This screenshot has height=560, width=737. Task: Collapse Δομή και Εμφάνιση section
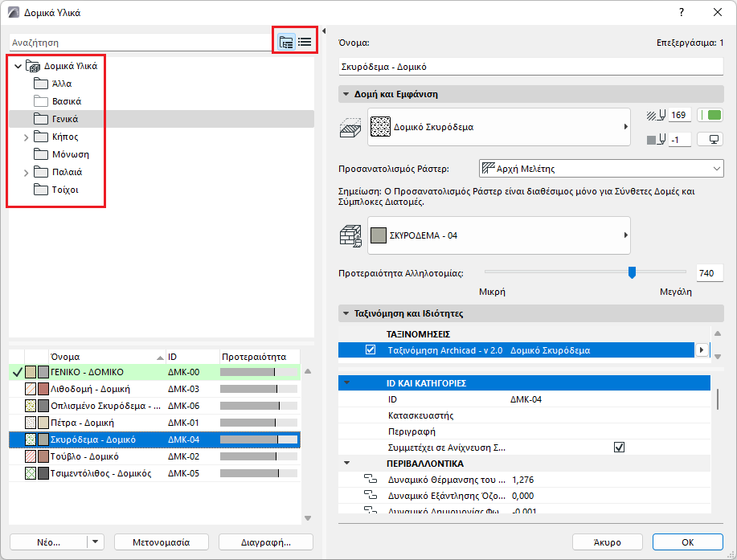pyautogui.click(x=346, y=94)
